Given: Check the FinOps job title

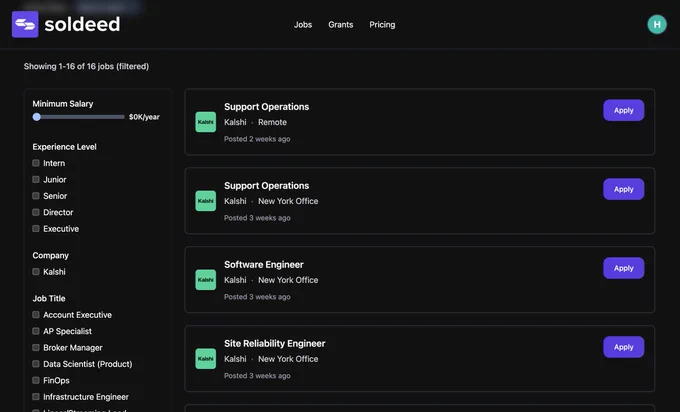Looking at the screenshot, I should tap(36, 380).
